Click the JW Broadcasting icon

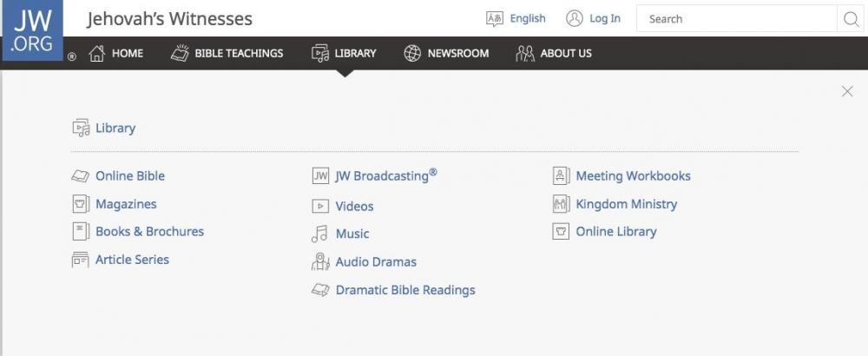pyautogui.click(x=320, y=176)
